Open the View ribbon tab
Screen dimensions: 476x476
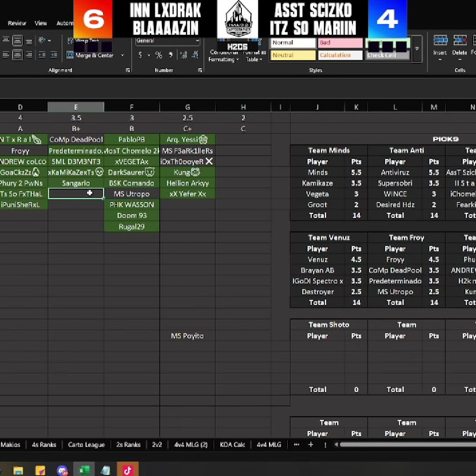[x=41, y=23]
